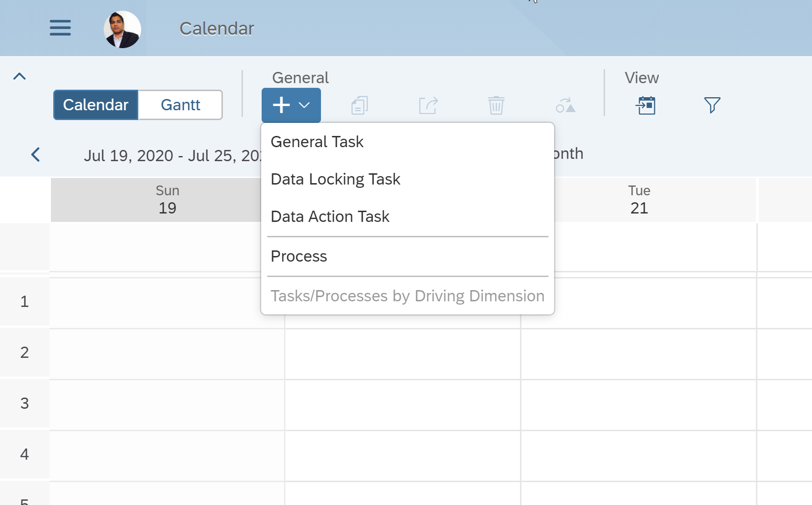The width and height of the screenshot is (812, 505).
Task: Select the Copy task icon
Action: click(x=359, y=105)
